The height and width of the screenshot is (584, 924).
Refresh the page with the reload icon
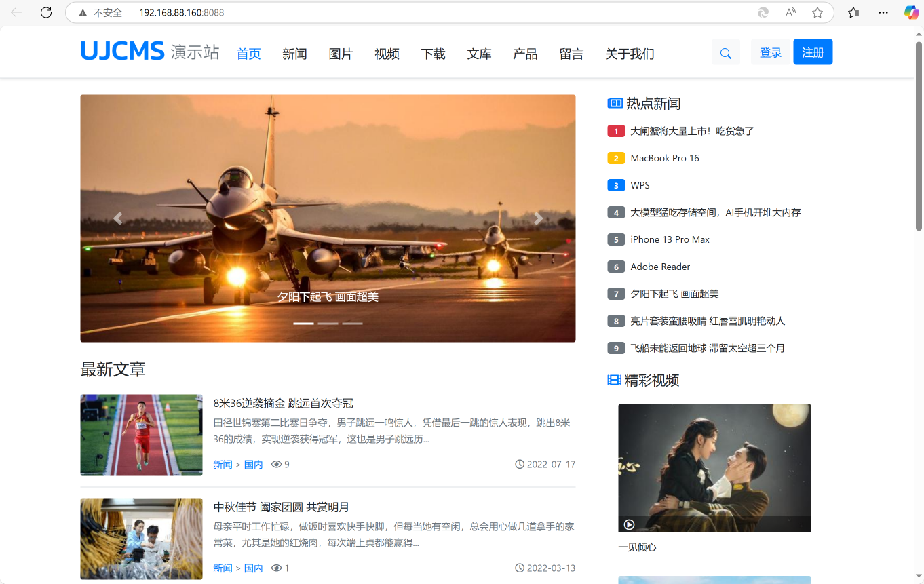point(46,12)
